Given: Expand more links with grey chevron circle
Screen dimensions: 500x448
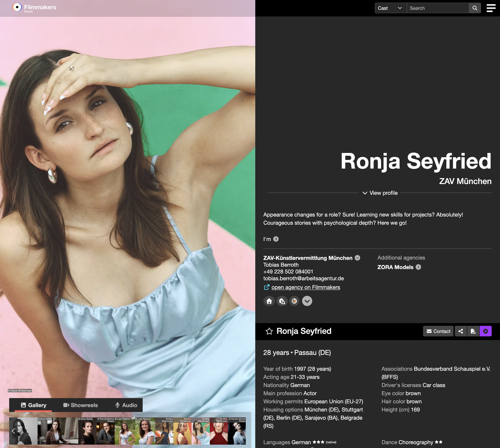Looking at the screenshot, I should pyautogui.click(x=307, y=301).
